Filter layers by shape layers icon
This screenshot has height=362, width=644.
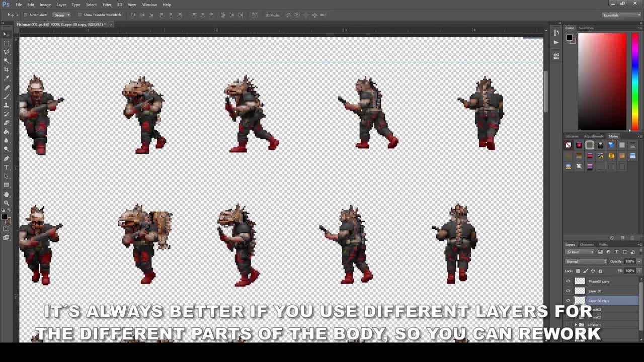pos(624,252)
